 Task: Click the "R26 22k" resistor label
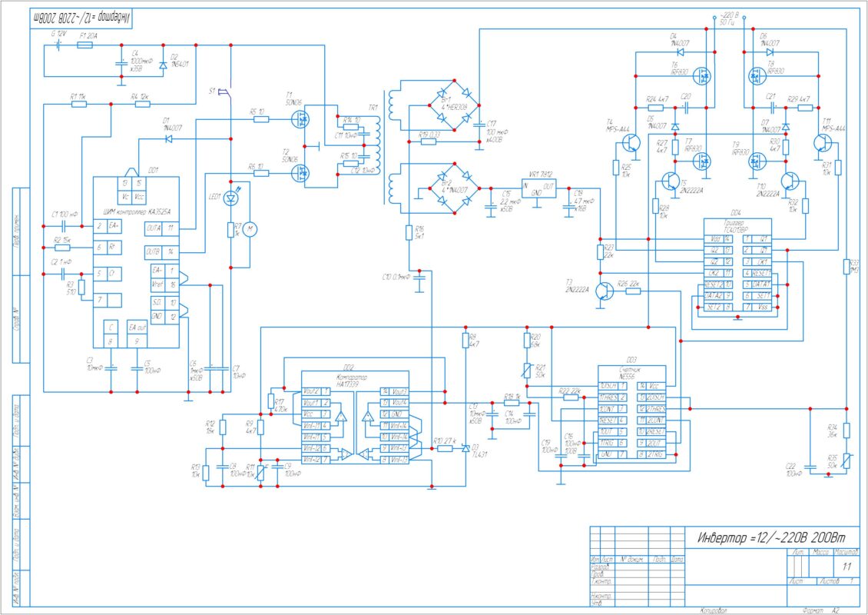click(628, 283)
